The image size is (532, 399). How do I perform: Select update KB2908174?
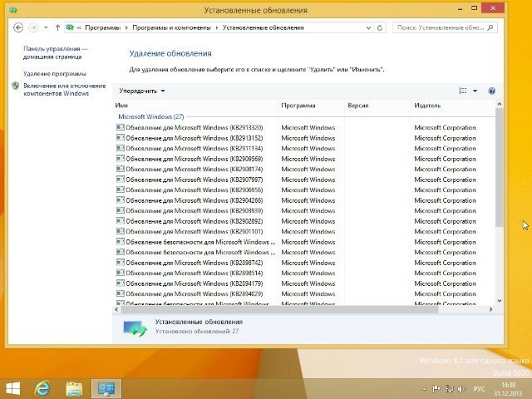point(195,169)
